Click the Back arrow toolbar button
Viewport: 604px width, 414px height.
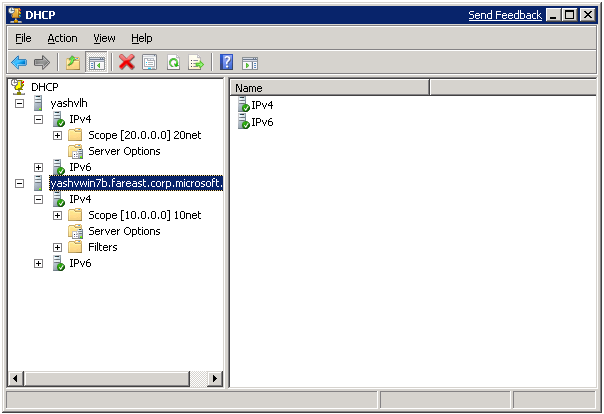tap(19, 63)
